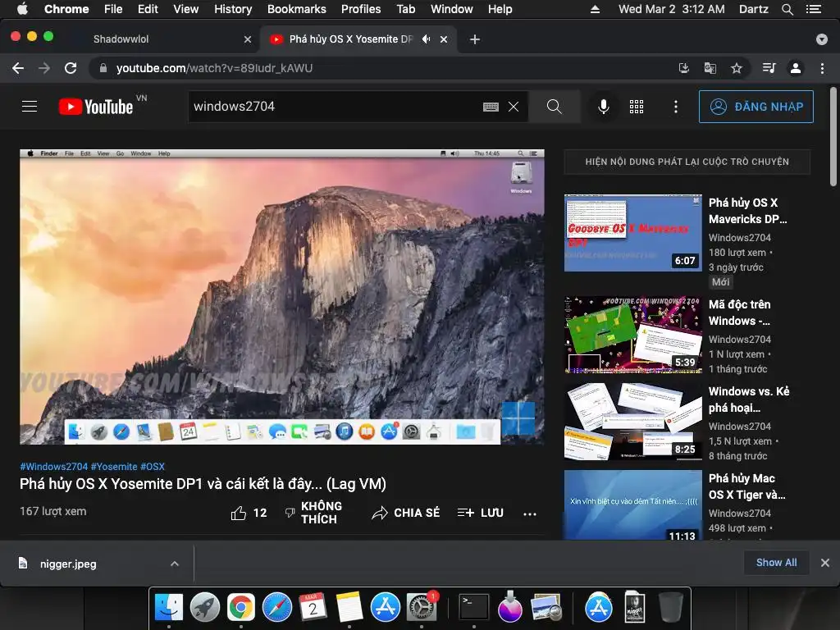The width and height of the screenshot is (840, 630).
Task: Go back with the browser back arrow
Action: coord(18,68)
